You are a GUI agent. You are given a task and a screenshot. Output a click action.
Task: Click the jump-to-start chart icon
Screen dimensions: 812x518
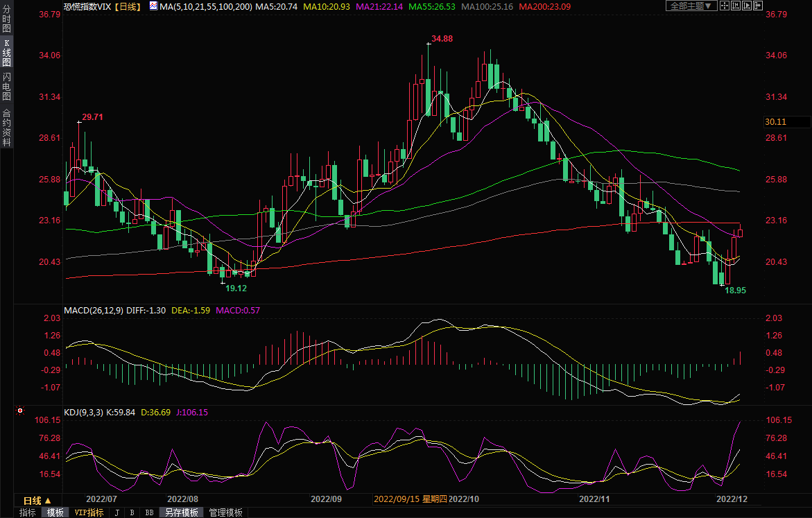[x=735, y=6]
